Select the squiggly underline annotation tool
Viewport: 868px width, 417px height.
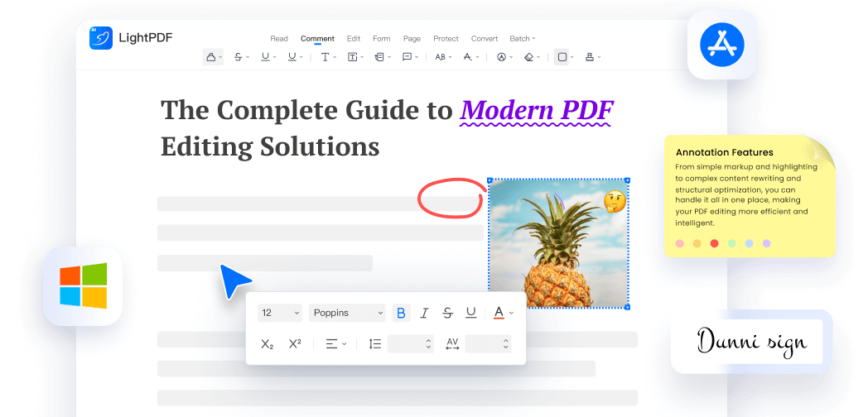(x=292, y=57)
